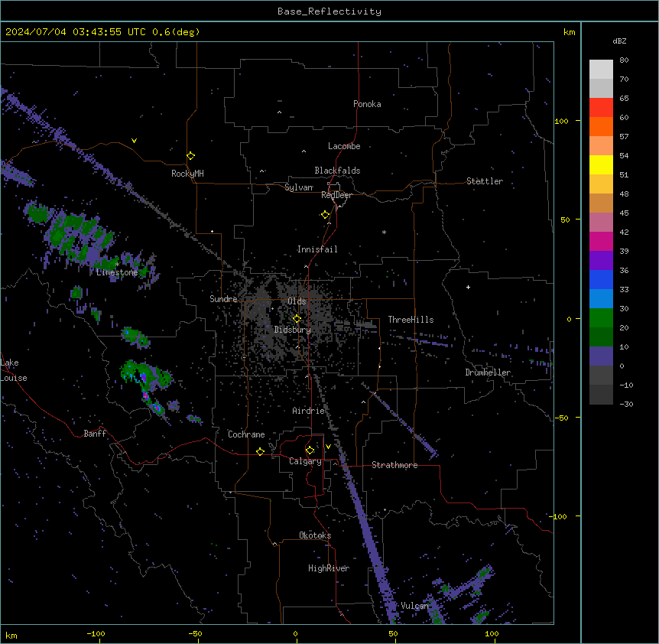Click the ThreeHills label

pos(411,320)
